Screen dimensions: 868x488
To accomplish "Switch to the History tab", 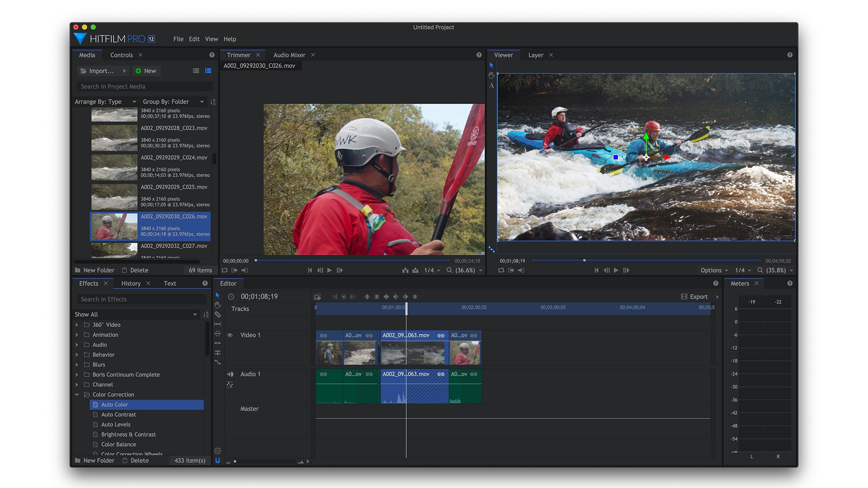I will (131, 283).
